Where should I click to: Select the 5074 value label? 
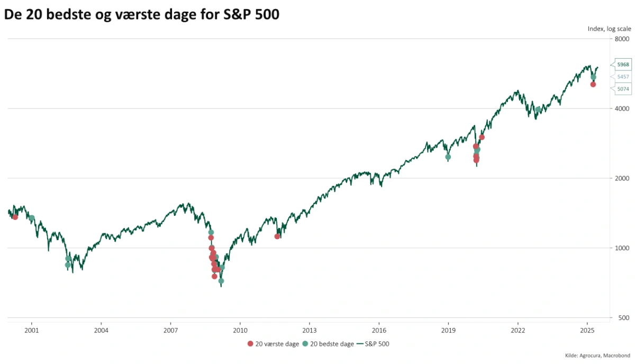pos(623,89)
